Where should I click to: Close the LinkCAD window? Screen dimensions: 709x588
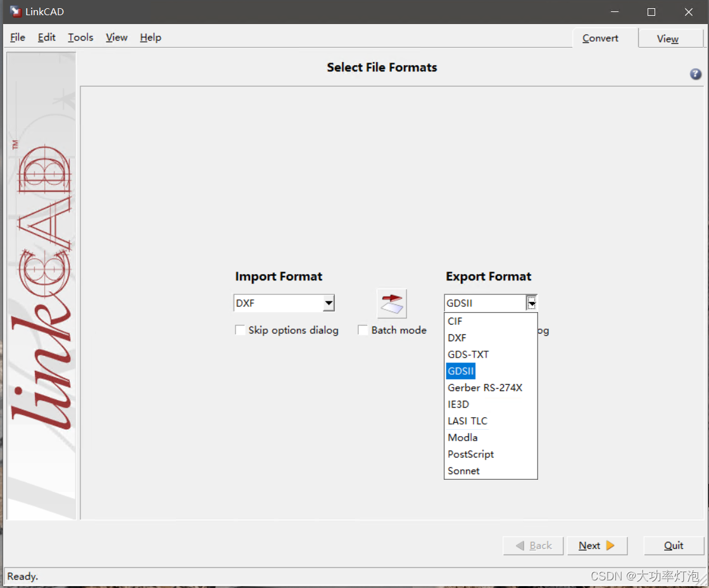point(689,12)
